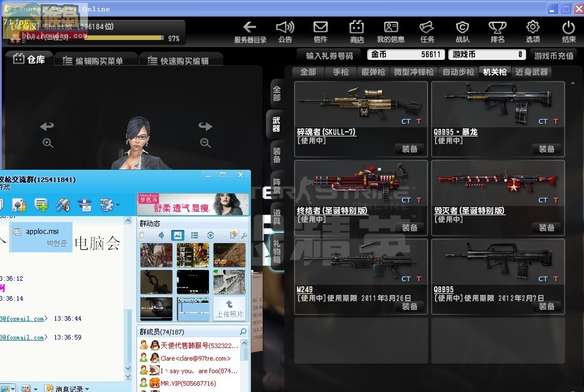The height and width of the screenshot is (392, 584).
Task: Equip the 毁灭者 (圣诞特别版) weapon
Action: (x=547, y=228)
